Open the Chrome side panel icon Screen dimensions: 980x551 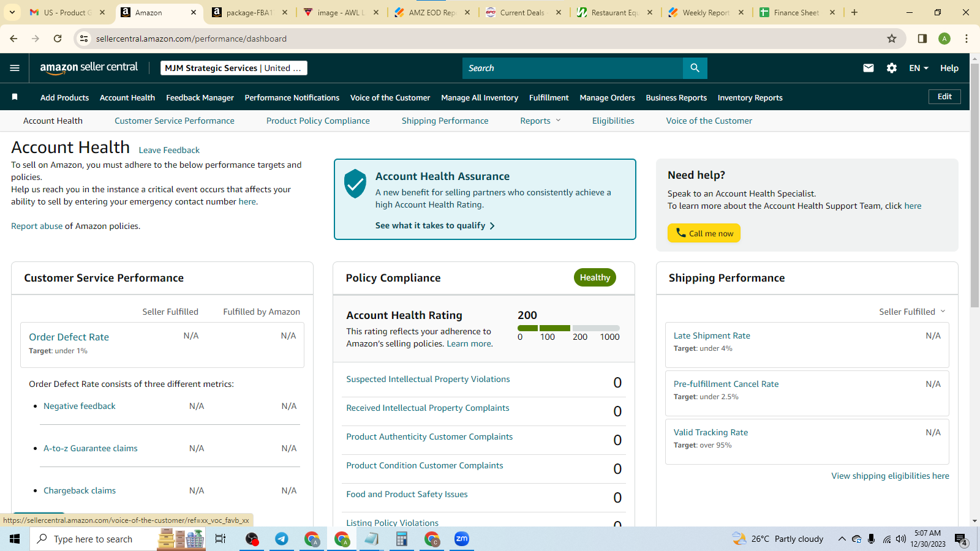click(x=922, y=39)
